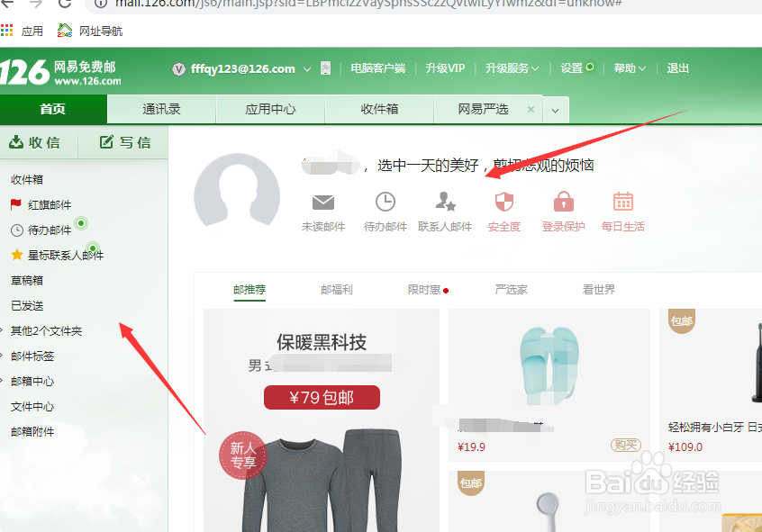Click 退出 to log out

(x=677, y=68)
